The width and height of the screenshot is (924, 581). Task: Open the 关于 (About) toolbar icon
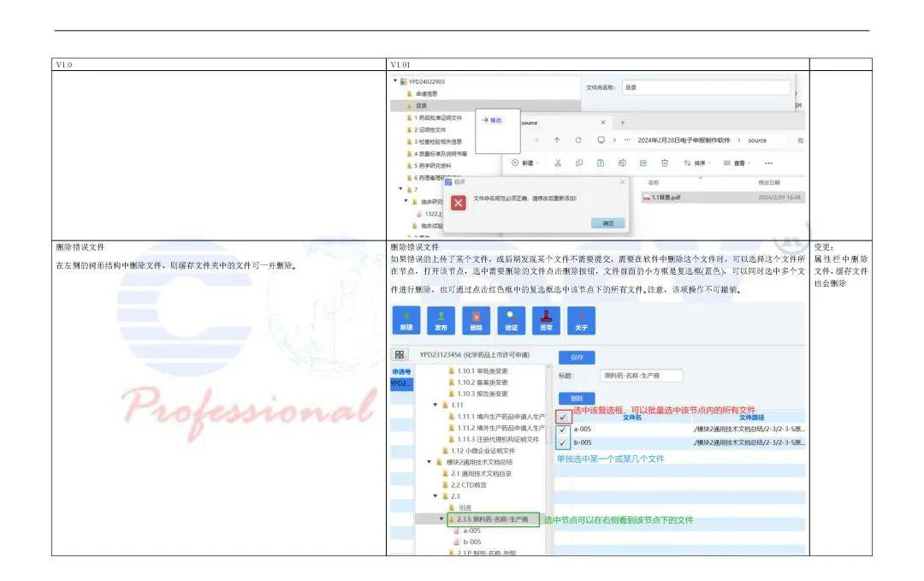coord(581,320)
